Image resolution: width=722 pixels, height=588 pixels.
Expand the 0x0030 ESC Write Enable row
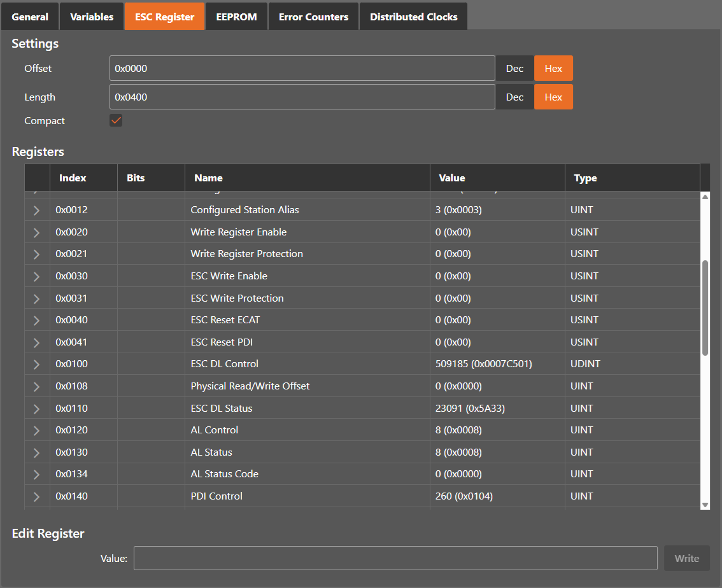[36, 276]
